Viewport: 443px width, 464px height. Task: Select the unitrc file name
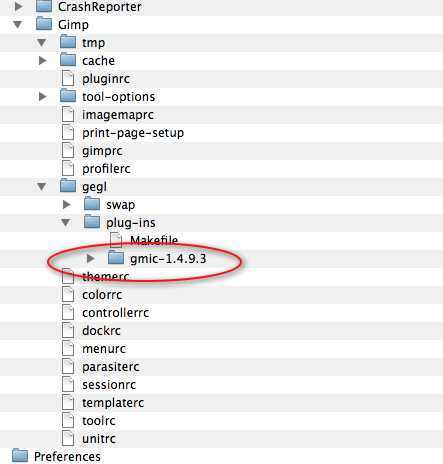[x=99, y=439]
